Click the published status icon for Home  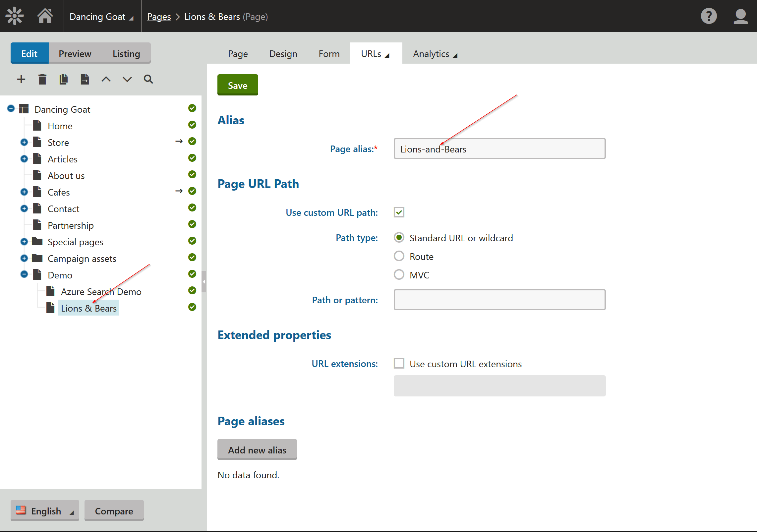pyautogui.click(x=192, y=125)
